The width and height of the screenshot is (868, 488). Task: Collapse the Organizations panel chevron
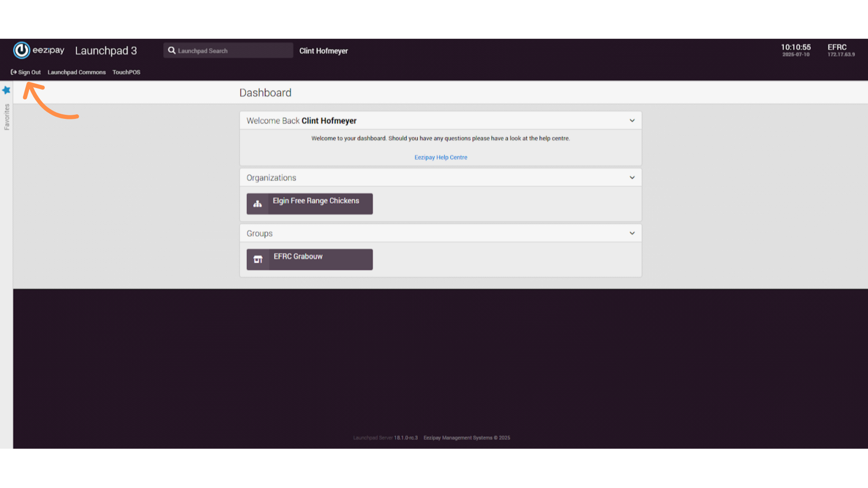[632, 178]
